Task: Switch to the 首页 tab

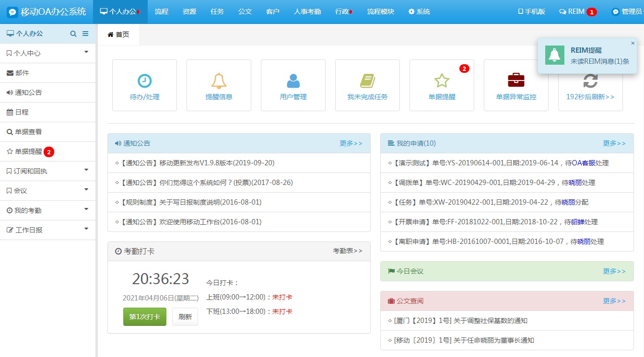Action: 118,35
